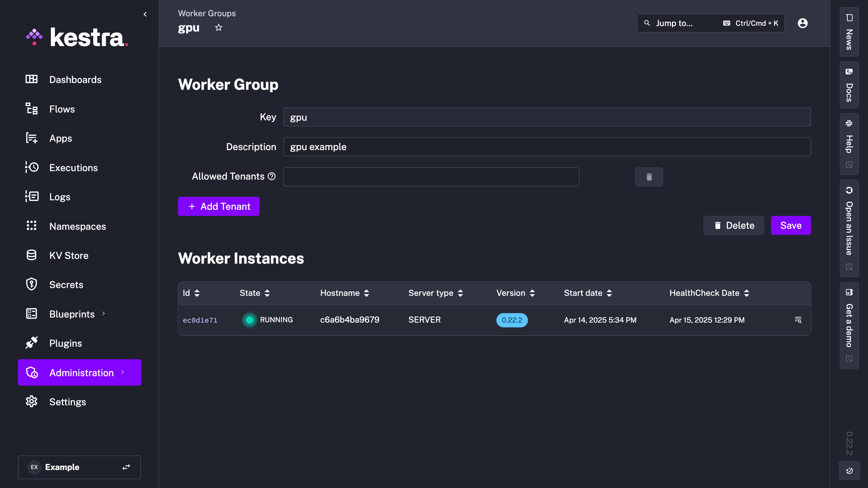
Task: Open the Plugins section
Action: tap(65, 343)
